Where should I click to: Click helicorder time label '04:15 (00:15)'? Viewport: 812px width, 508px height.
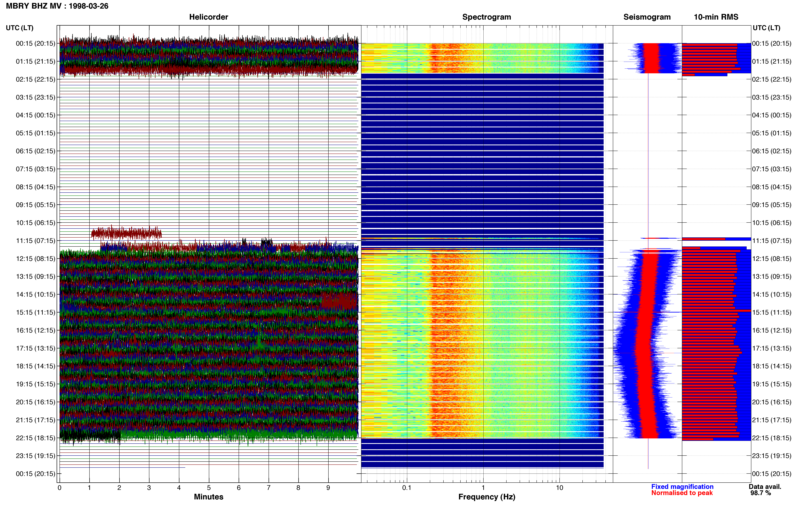click(36, 115)
